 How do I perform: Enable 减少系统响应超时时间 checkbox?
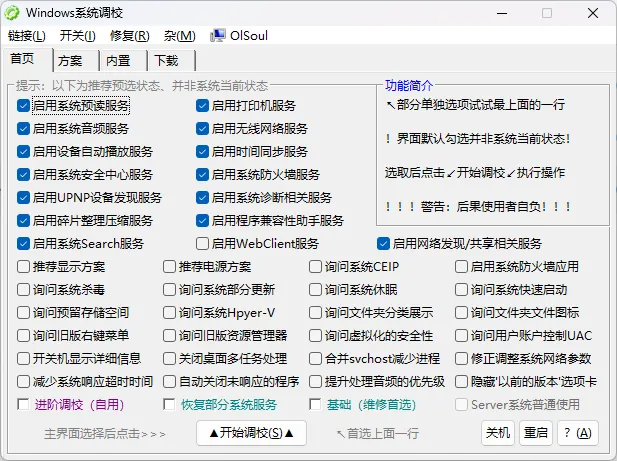[x=24, y=382]
